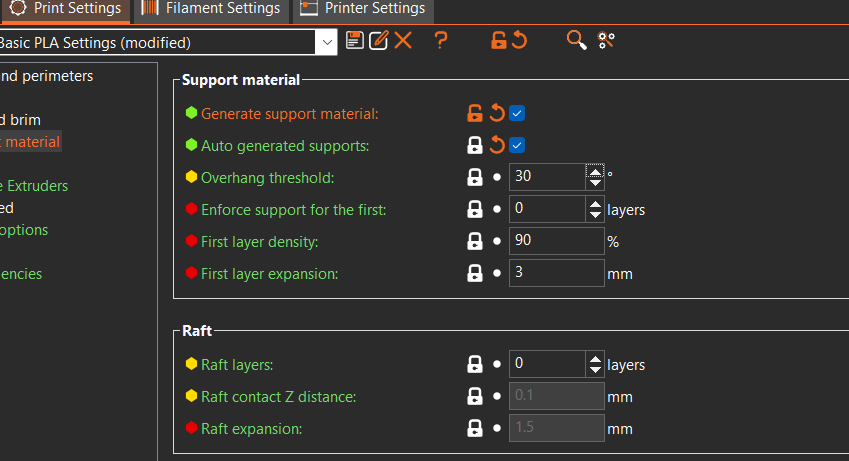849x461 pixels.
Task: Select the sidebar item ending in 'encies'
Action: (x=21, y=274)
